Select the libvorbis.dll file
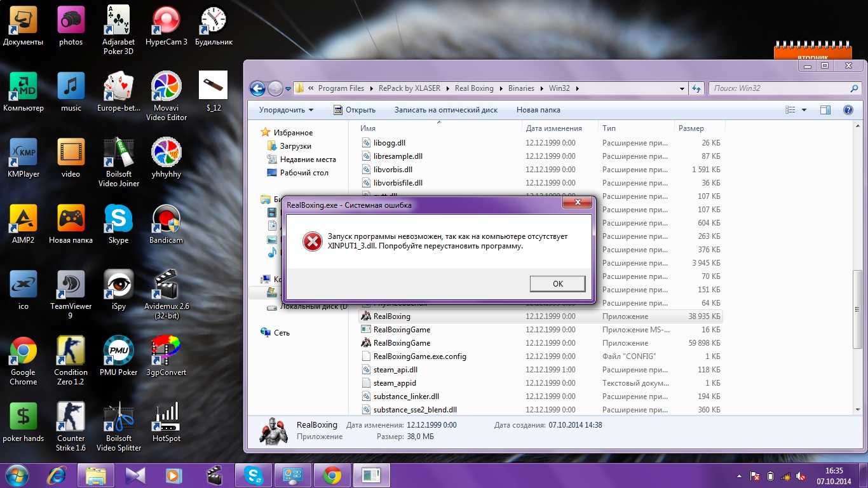Viewport: 868px width, 488px height. click(393, 170)
